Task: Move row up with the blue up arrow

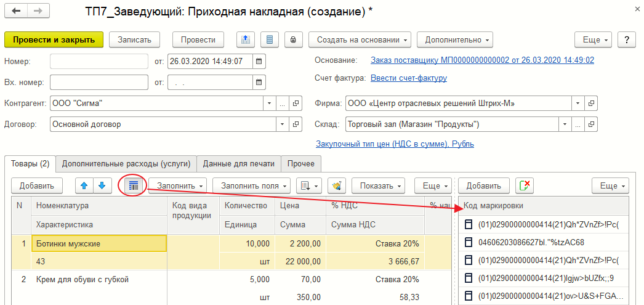Action: point(85,185)
